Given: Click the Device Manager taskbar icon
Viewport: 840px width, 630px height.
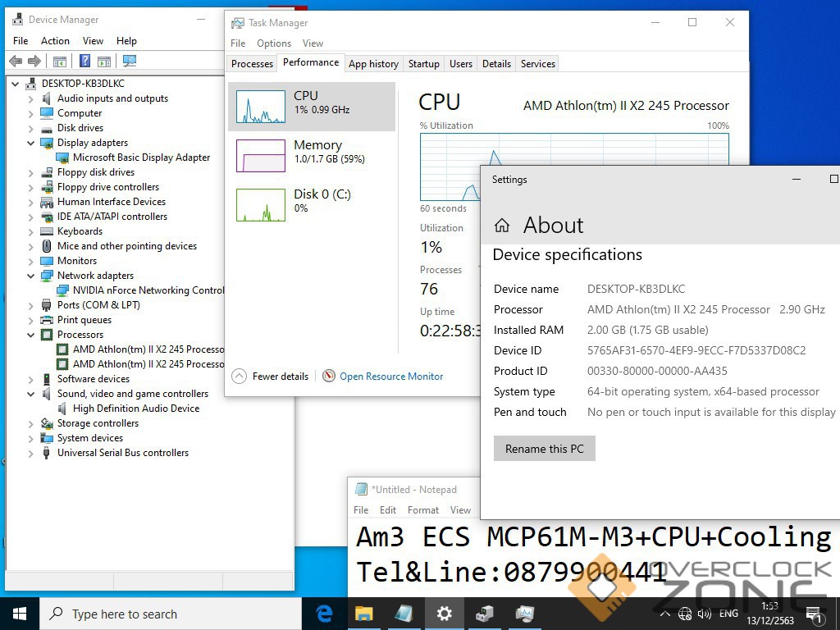Looking at the screenshot, I should coord(484,614).
